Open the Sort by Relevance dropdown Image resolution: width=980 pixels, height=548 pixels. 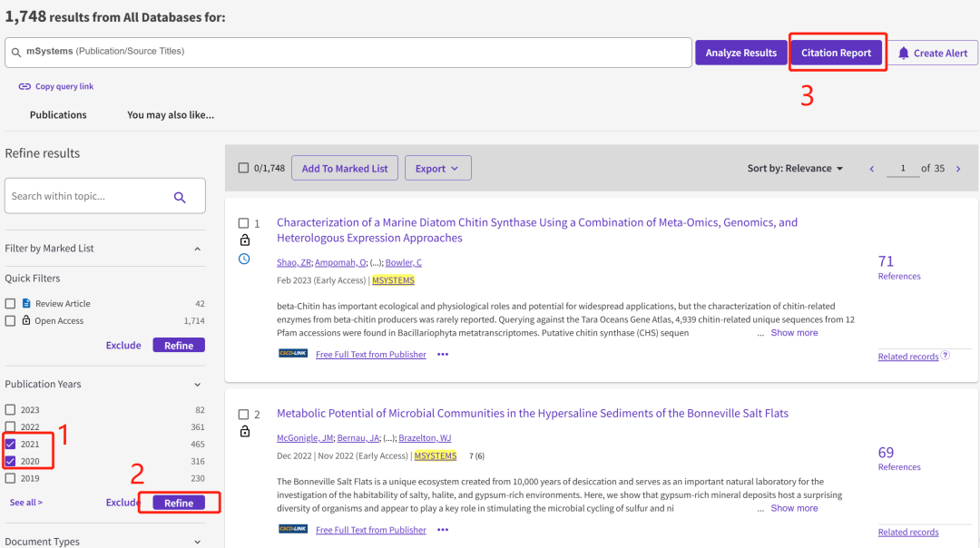(795, 169)
